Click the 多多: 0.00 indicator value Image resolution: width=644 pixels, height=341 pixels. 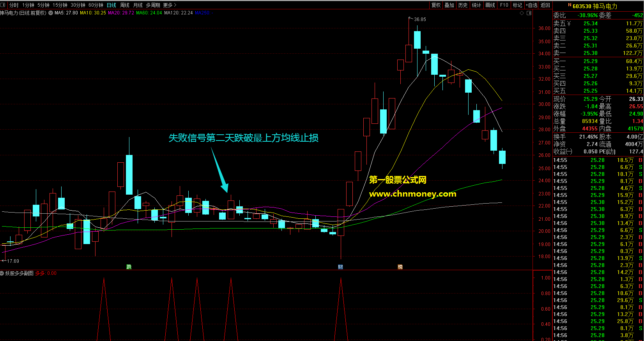tap(46, 273)
